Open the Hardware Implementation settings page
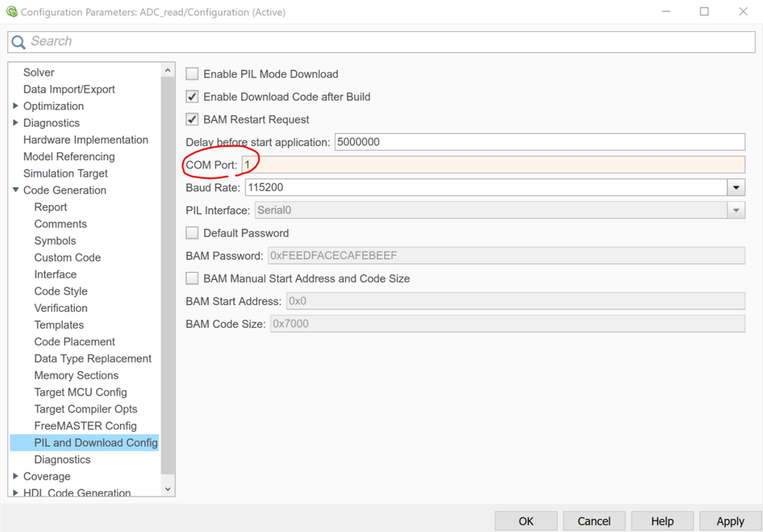The width and height of the screenshot is (763, 532). pos(86,139)
